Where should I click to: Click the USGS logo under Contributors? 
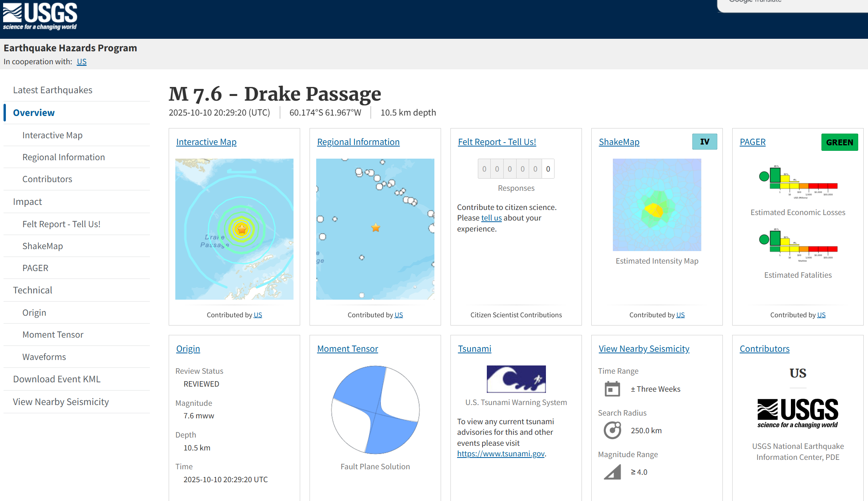798,413
